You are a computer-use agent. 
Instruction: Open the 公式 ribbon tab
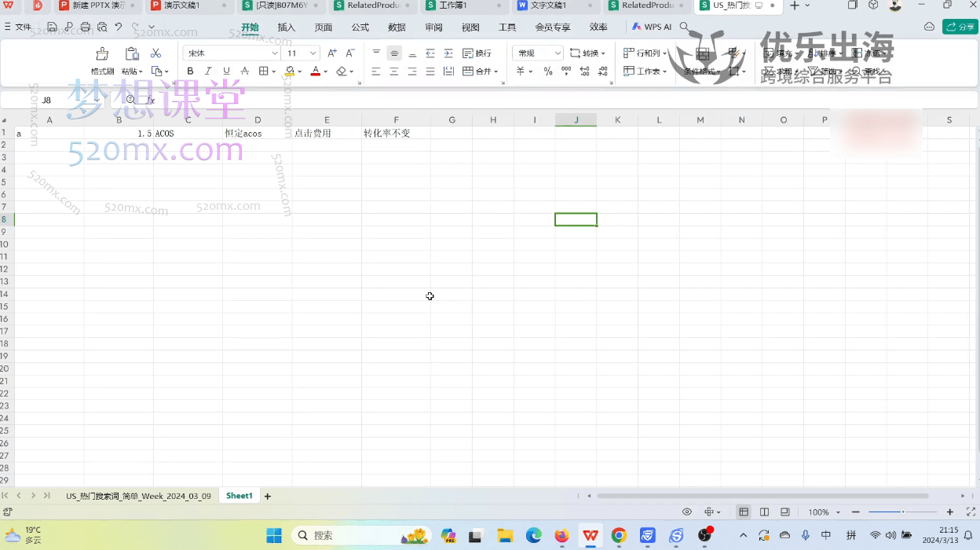point(360,27)
